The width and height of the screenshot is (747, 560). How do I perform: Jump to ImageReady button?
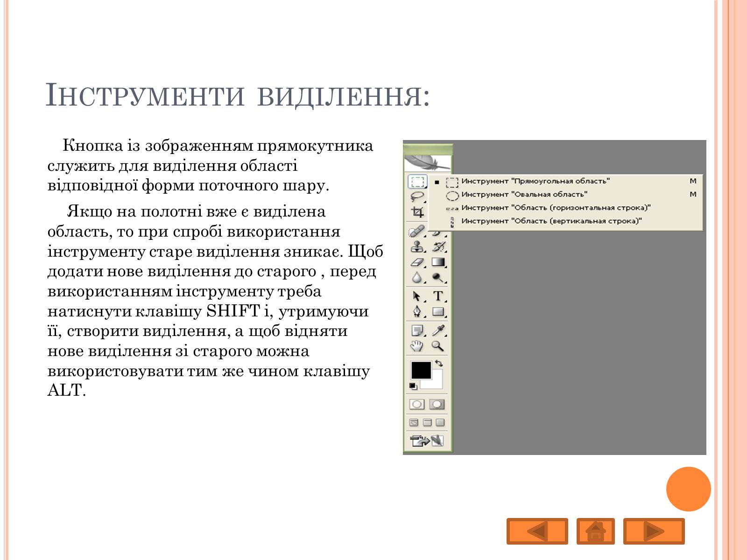427,441
